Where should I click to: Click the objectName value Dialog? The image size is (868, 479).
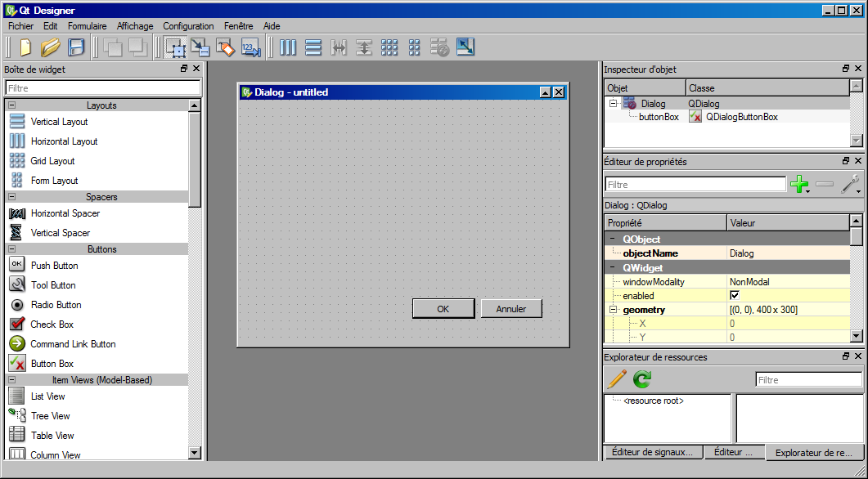tap(788, 253)
